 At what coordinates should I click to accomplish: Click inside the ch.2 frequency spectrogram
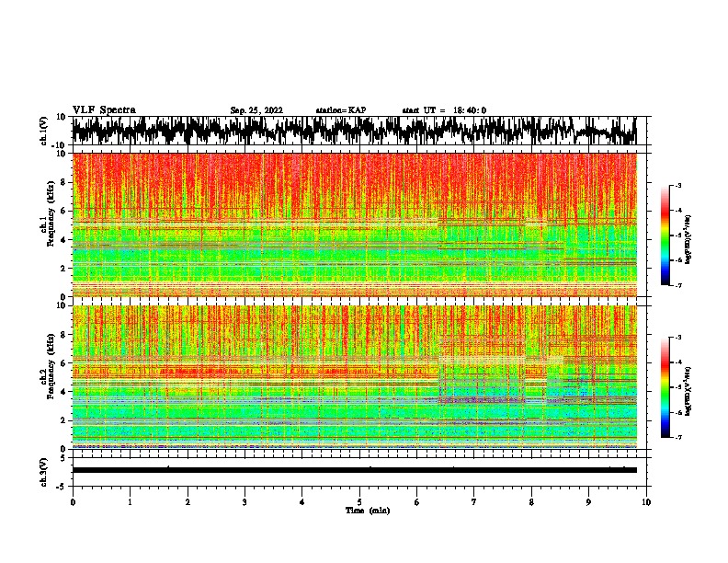[x=355, y=377]
